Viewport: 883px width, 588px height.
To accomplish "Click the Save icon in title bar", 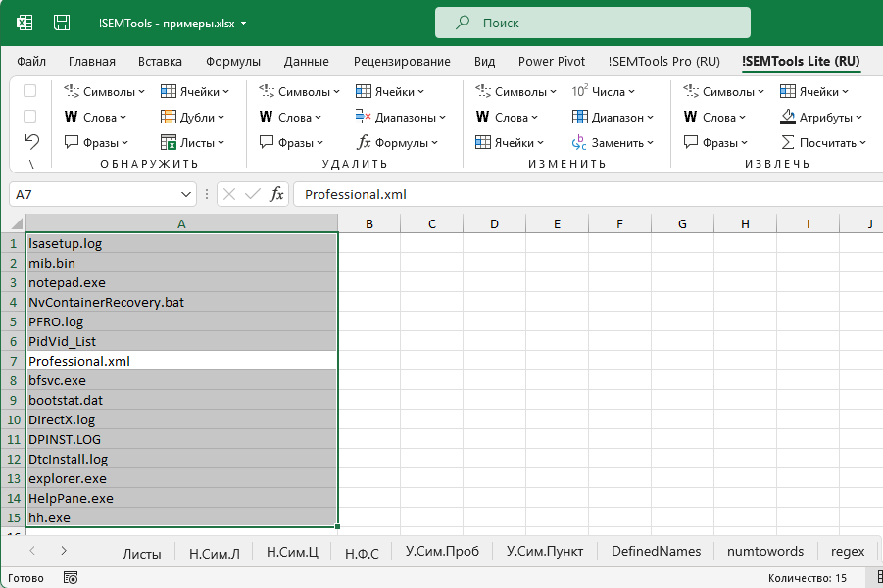I will tap(62, 23).
